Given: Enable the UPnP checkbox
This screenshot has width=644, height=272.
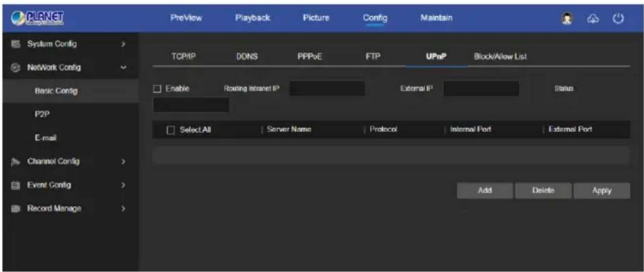Looking at the screenshot, I should (157, 89).
